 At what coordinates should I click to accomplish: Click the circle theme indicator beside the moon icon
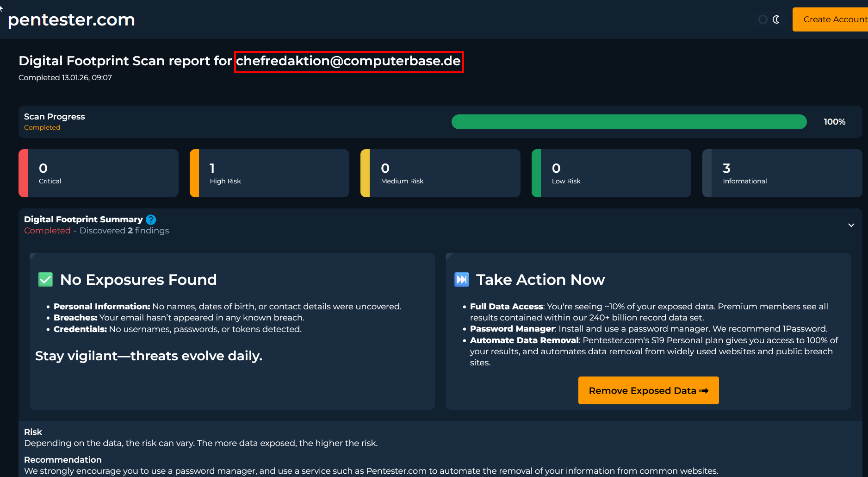pos(762,19)
